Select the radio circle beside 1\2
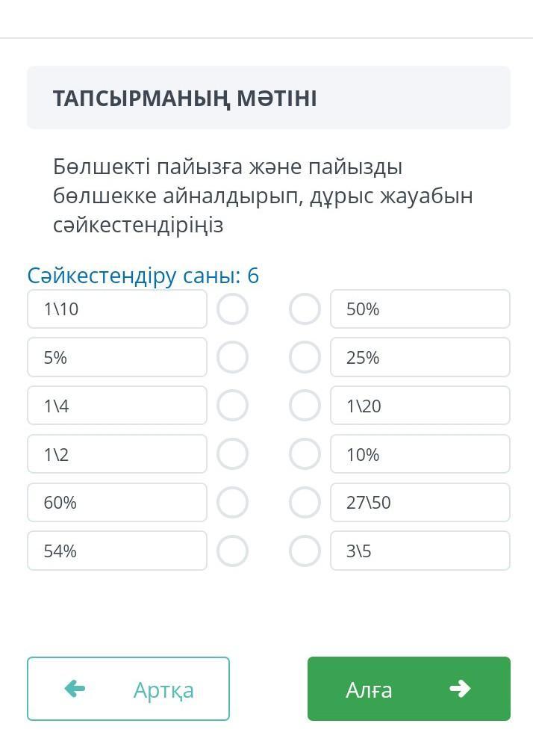Image resolution: width=533 pixels, height=756 pixels. tap(232, 454)
